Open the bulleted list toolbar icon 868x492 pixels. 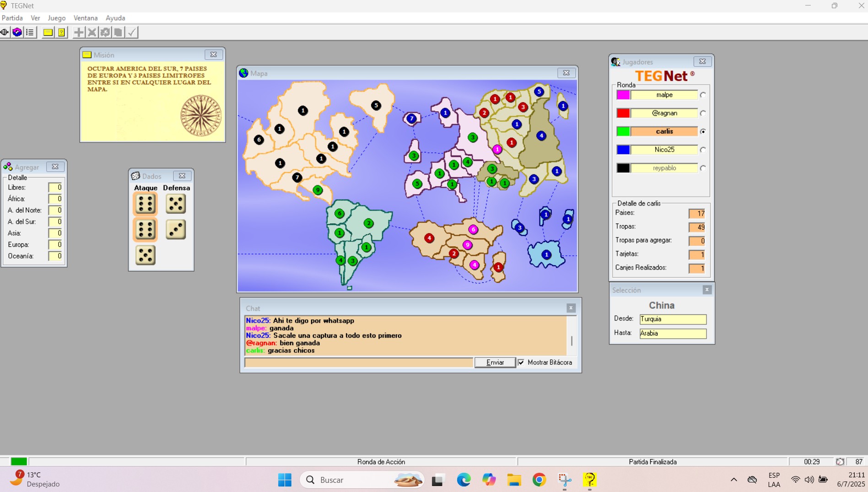[30, 32]
